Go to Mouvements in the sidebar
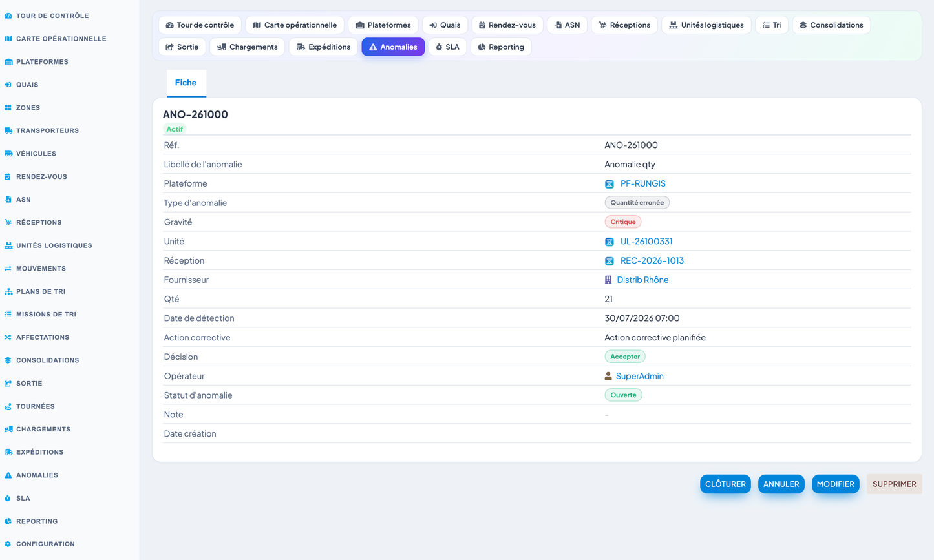Viewport: 934px width, 560px height. tap(41, 269)
